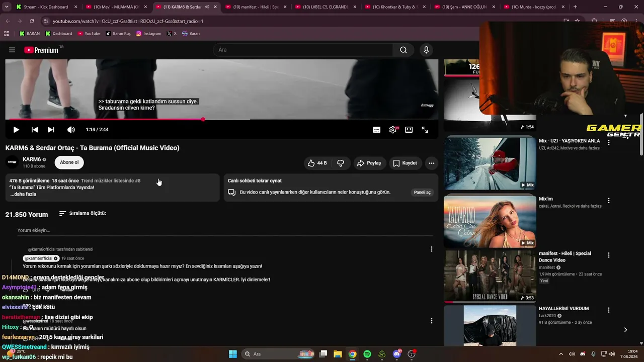
Task: Focus the YouTube search field 'Ara'
Action: point(303,50)
